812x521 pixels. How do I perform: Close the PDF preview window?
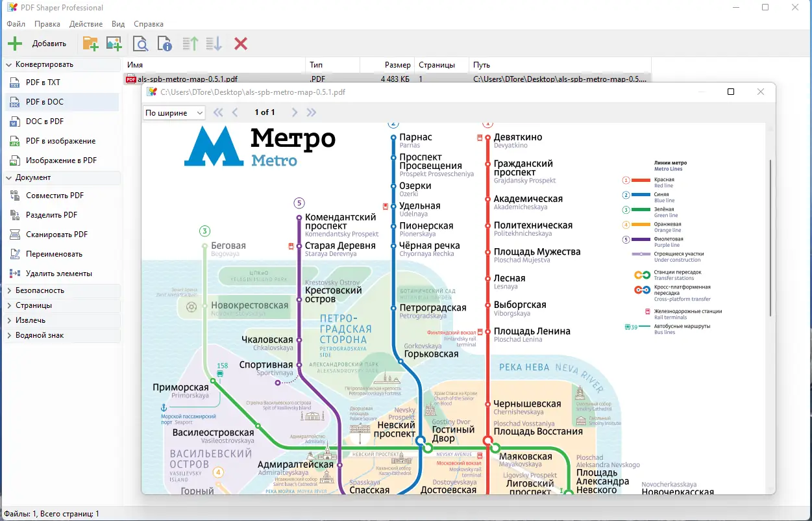tap(761, 92)
